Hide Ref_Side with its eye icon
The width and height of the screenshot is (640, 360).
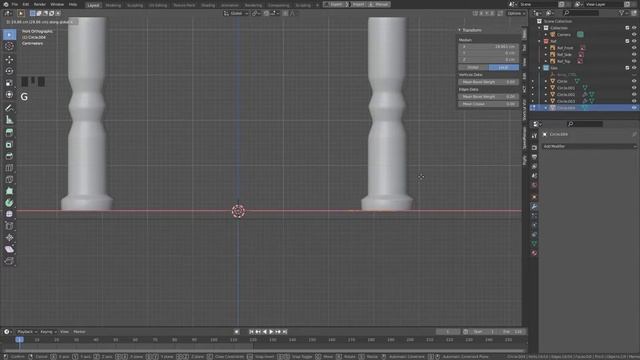click(634, 54)
